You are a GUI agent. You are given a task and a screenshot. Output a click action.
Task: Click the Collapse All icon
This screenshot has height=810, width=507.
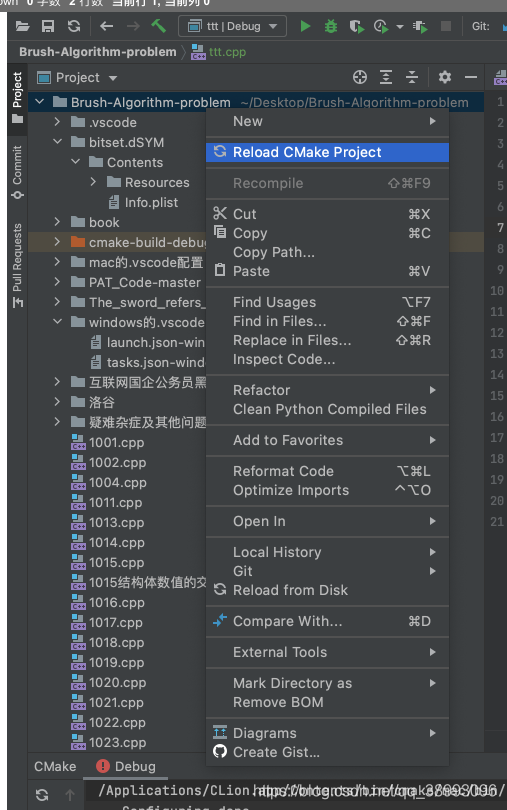click(412, 77)
